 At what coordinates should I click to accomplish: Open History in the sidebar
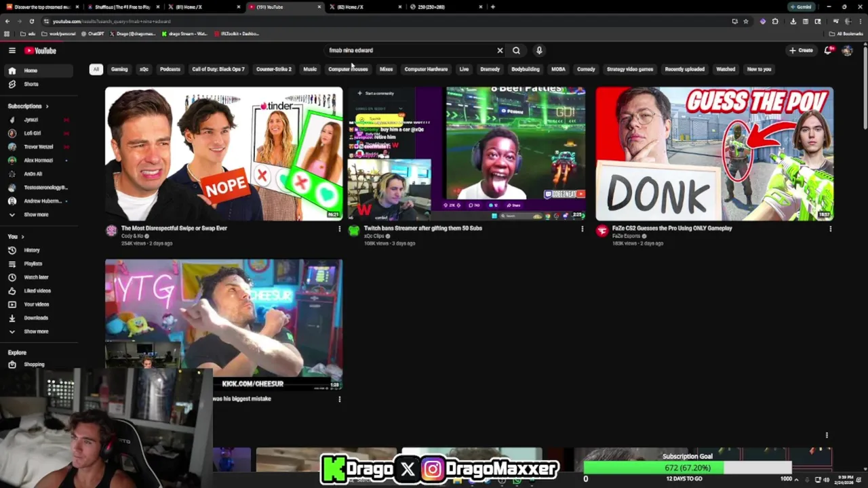point(39,250)
